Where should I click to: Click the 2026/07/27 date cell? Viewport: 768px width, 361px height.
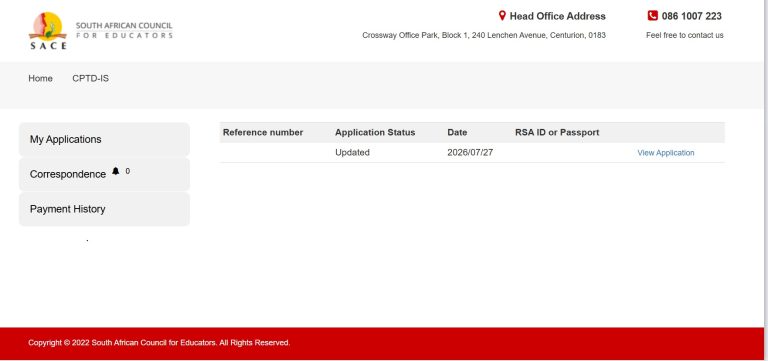click(470, 153)
